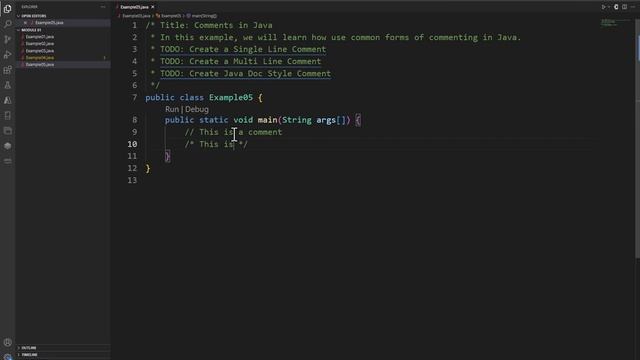Split the editor to the right

click(x=624, y=7)
